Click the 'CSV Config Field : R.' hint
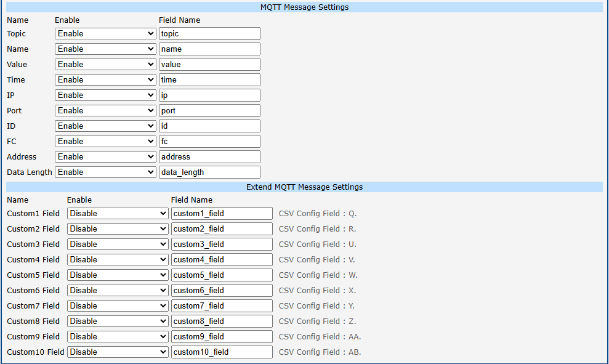 (317, 229)
